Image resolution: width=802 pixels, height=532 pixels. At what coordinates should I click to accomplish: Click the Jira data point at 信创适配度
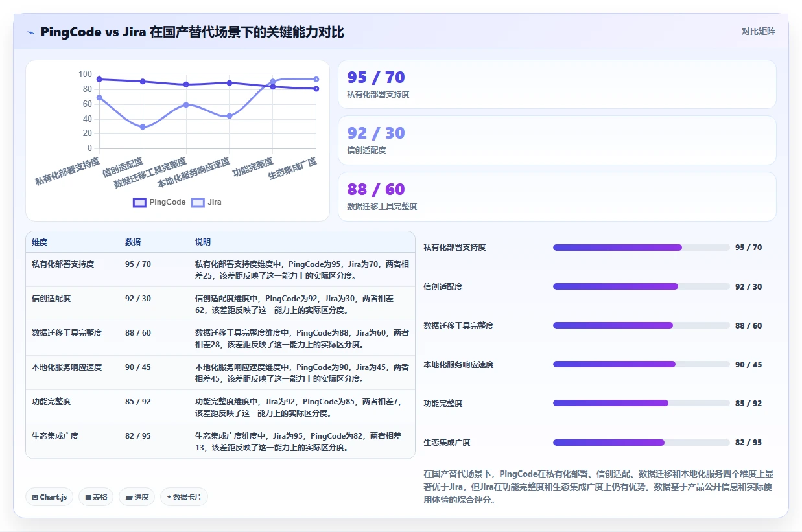143,127
